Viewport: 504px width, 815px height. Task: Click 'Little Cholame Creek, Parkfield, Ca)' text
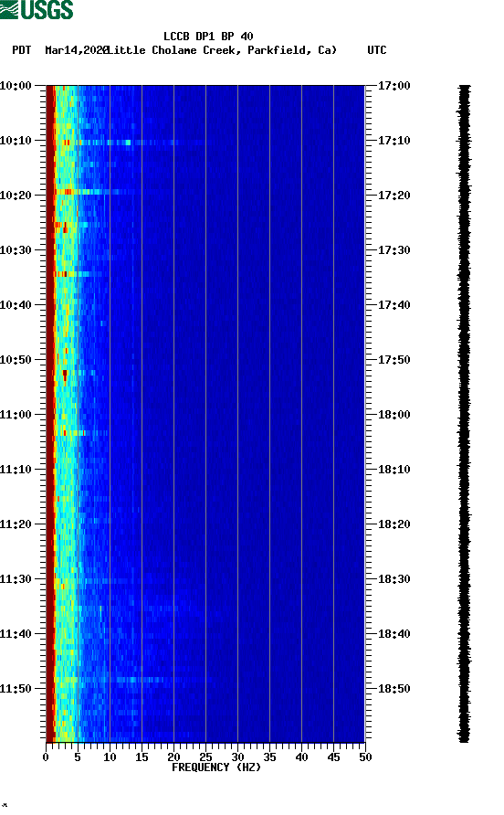pyautogui.click(x=222, y=50)
